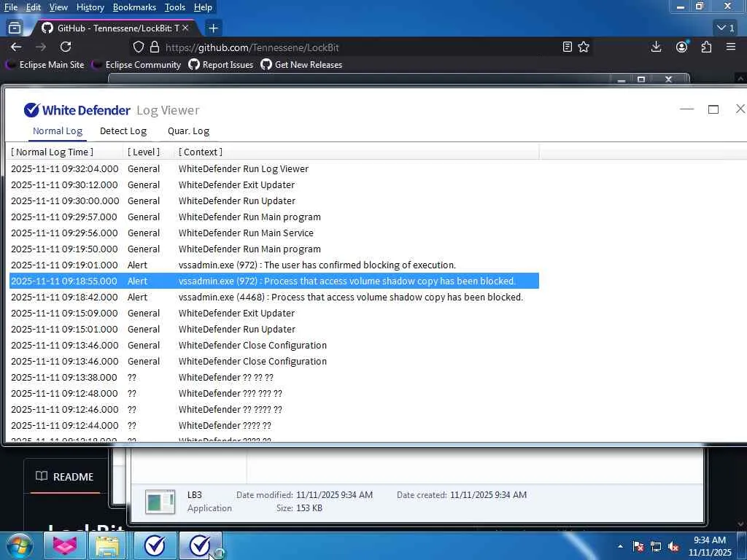Select the 09:12:44 log row

[x=274, y=425]
